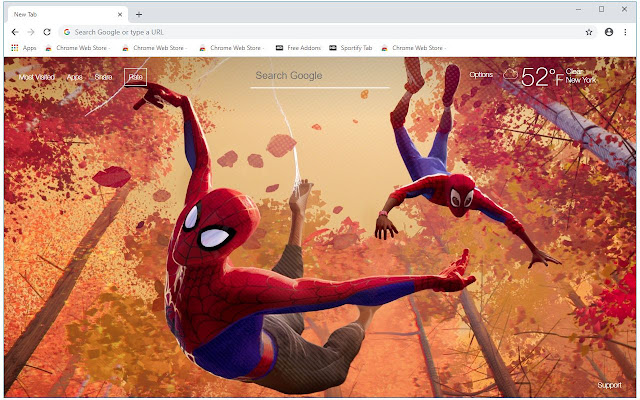Click the cloud weather icon

(x=510, y=74)
